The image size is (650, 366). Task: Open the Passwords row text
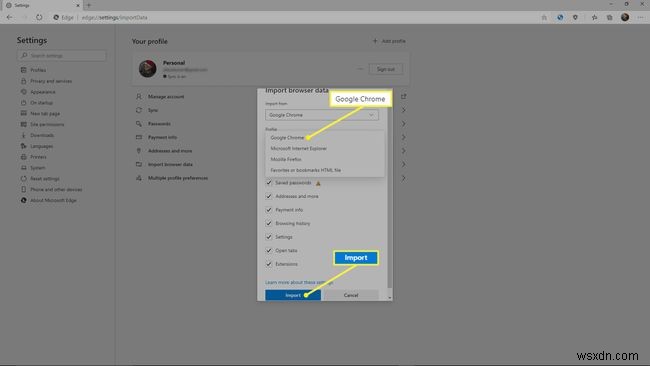(x=159, y=124)
